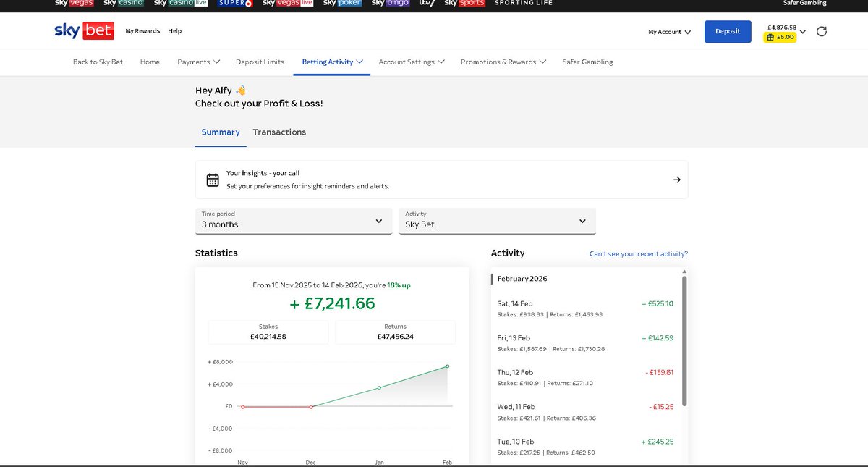Open the My Account dropdown

click(669, 32)
